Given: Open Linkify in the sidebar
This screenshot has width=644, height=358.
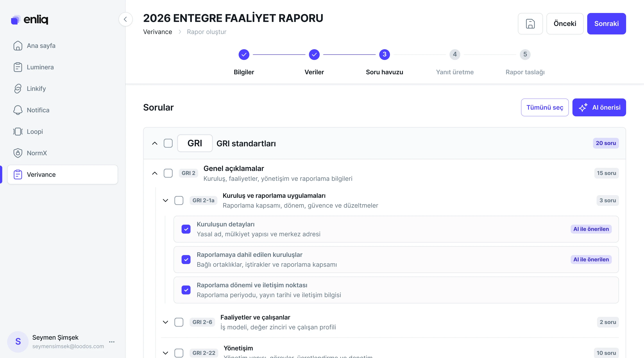Looking at the screenshot, I should [x=63, y=89].
